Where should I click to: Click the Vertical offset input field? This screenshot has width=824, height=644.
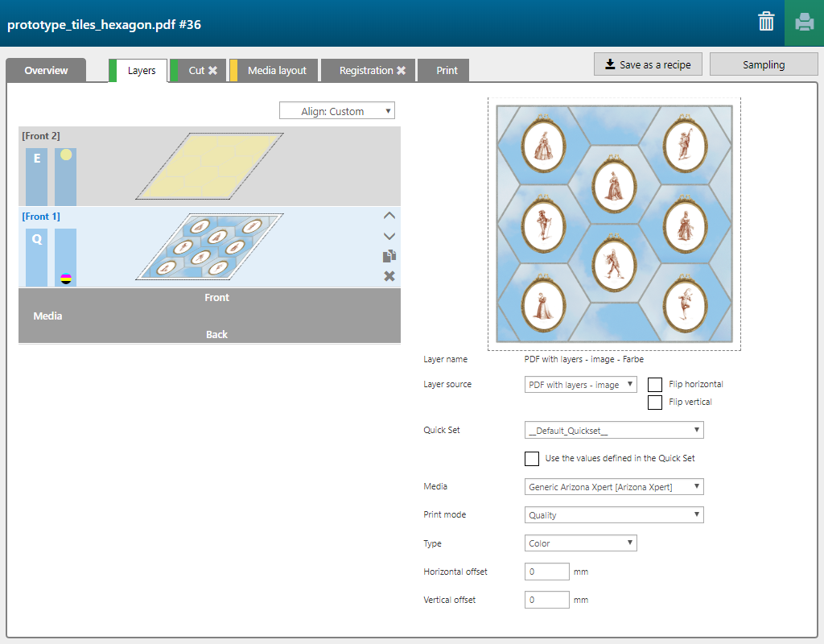[x=546, y=600]
